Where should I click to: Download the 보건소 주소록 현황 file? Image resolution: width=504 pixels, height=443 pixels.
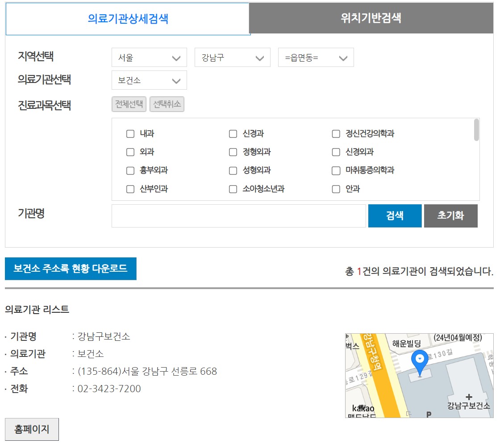70,269
